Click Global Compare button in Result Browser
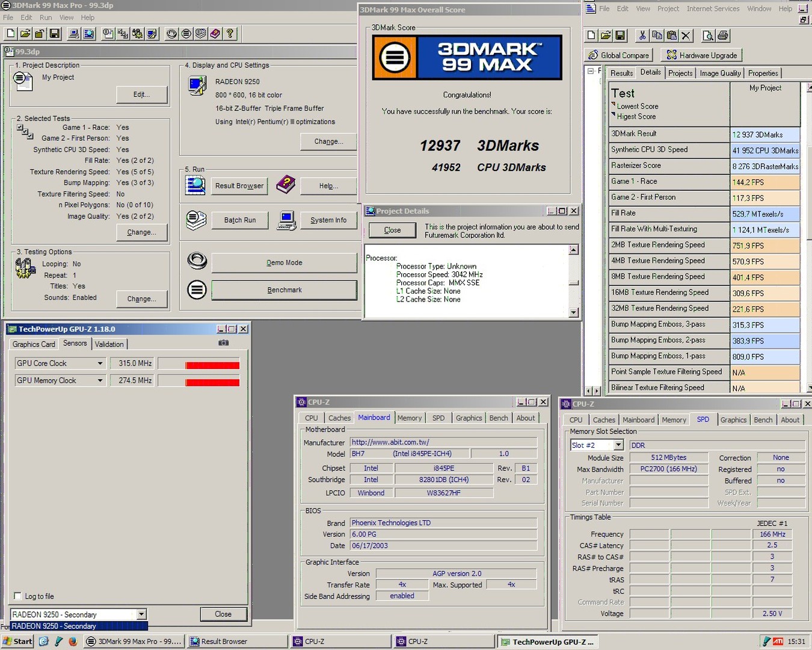Screen dimensions: 812x650 tap(619, 55)
